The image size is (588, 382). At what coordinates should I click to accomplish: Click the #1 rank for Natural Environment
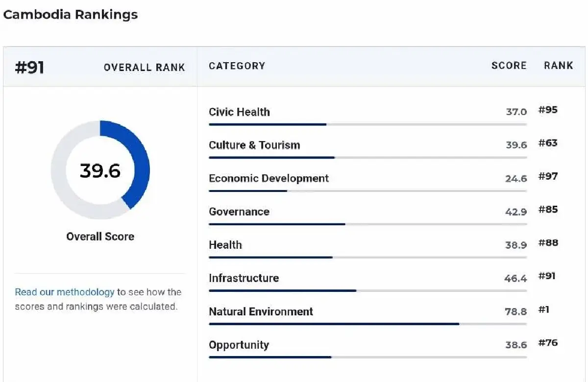[x=544, y=310]
